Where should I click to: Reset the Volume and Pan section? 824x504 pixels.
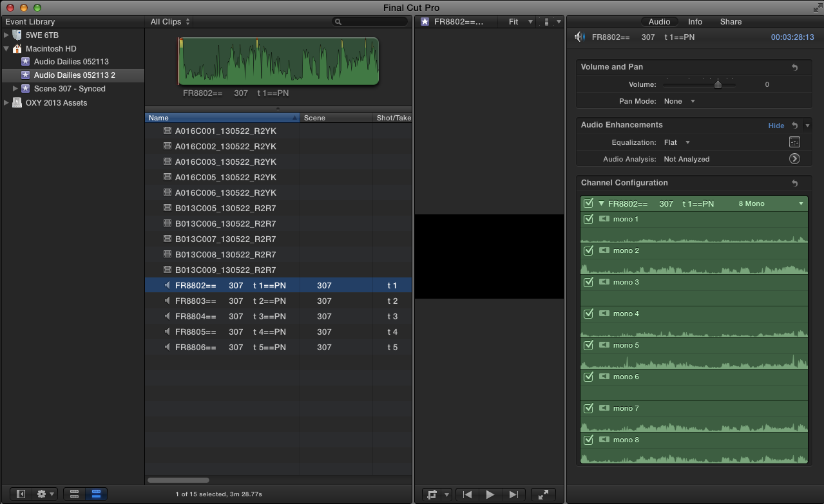794,67
